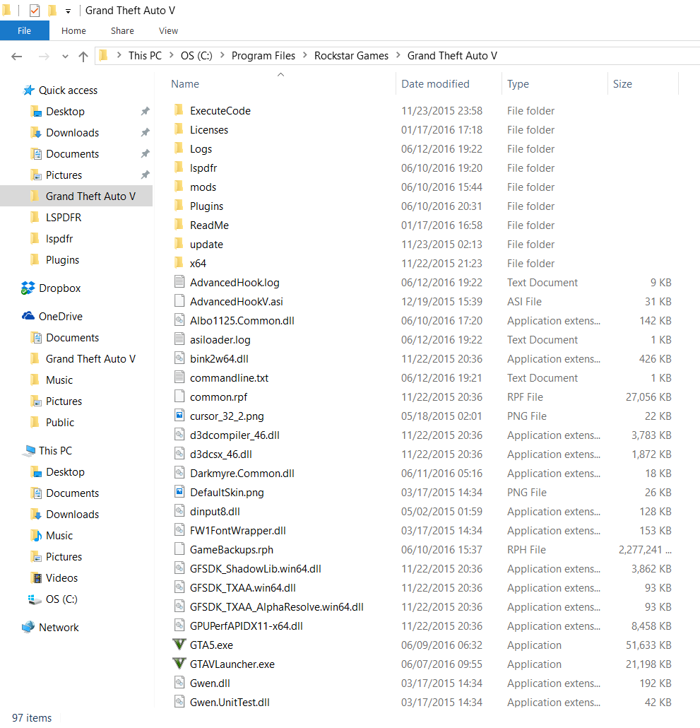Image resolution: width=700 pixels, height=728 pixels.
Task: Switch to the Share ribbon tab
Action: click(x=122, y=30)
